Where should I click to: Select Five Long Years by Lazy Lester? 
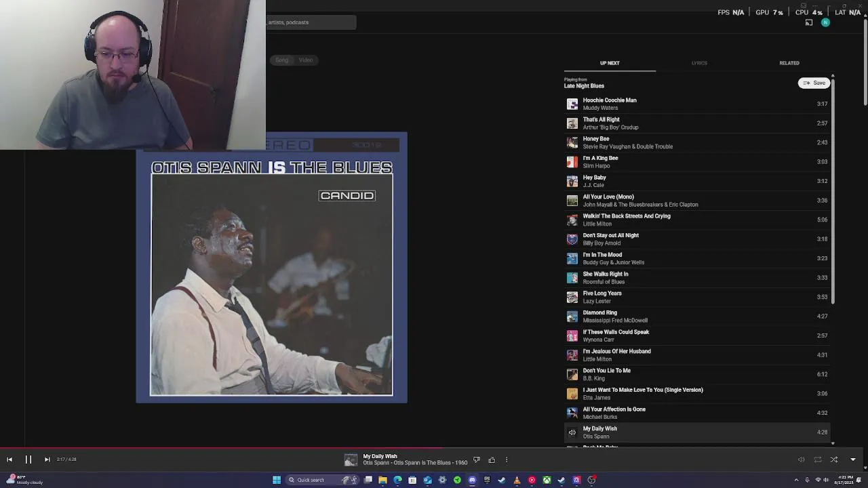(x=696, y=297)
